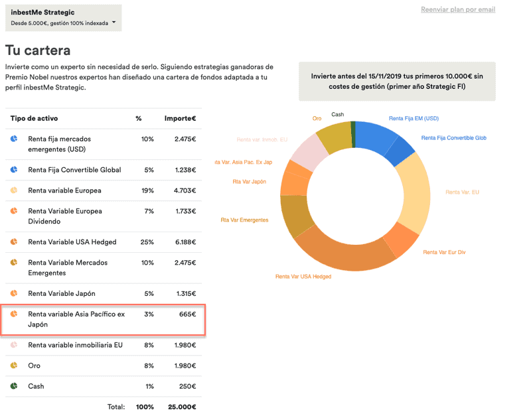Viewport: 531px width, 420px height.
Task: Click pie icon beside Renta Variable Japón
Action: point(14,293)
